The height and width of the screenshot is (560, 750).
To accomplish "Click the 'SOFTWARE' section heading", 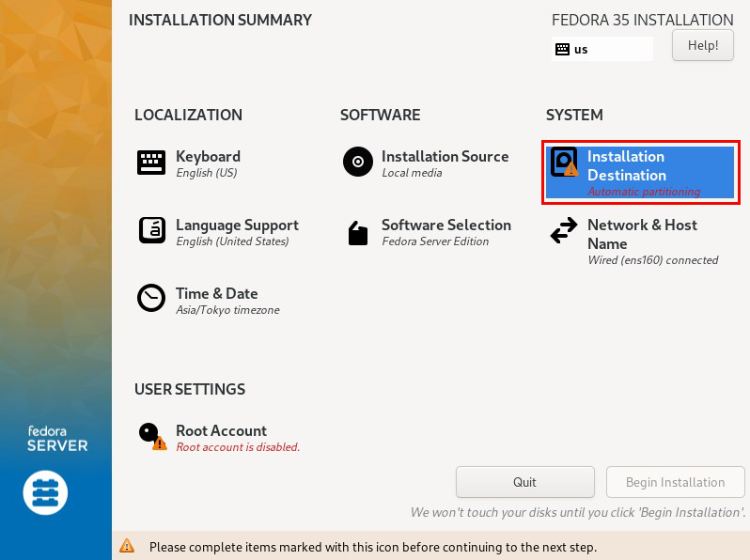I will pos(381,115).
